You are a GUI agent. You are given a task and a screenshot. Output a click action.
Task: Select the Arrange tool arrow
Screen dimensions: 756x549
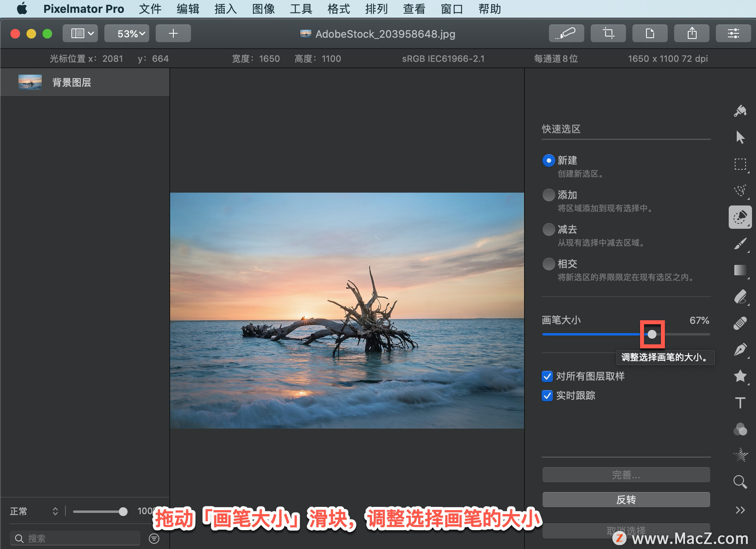tap(741, 137)
